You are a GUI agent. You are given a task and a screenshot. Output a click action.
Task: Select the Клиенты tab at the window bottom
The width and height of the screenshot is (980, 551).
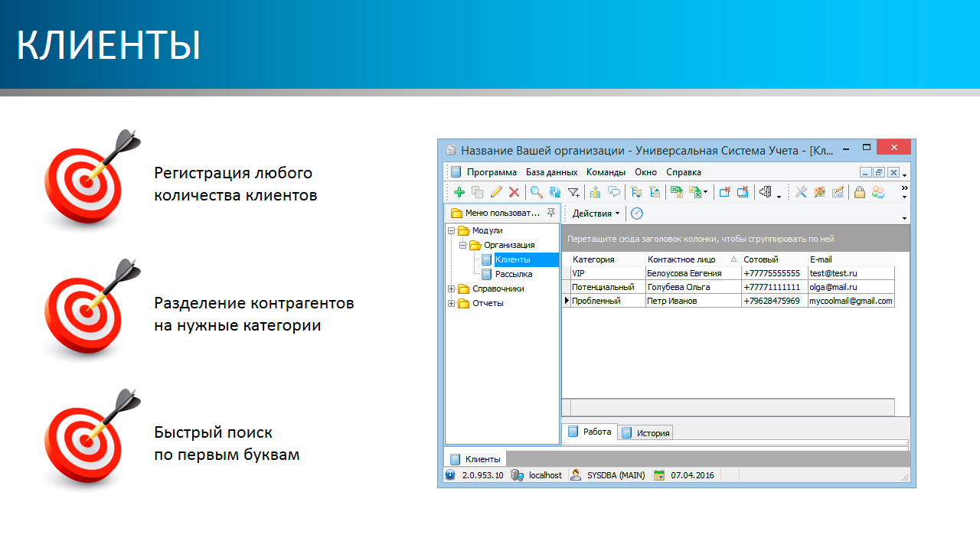pyautogui.click(x=475, y=459)
